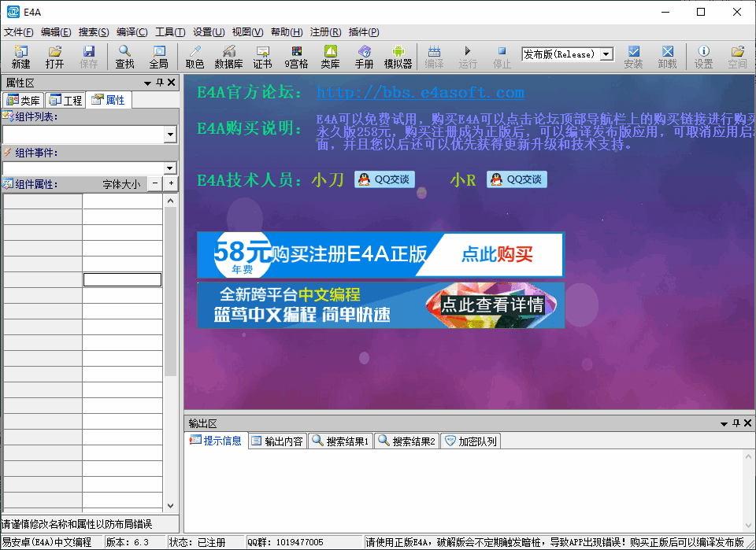
Task: Open the 编辑(E) menu
Action: pos(56,32)
